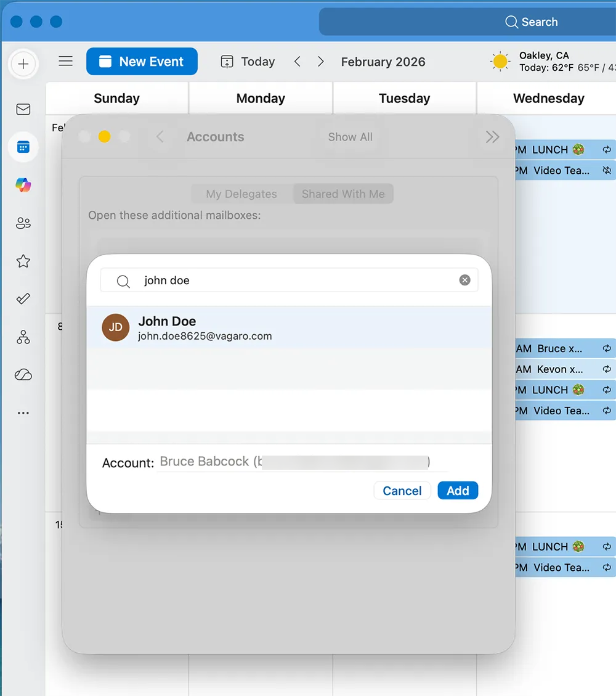Switch to the Shared With Me segment

[343, 194]
